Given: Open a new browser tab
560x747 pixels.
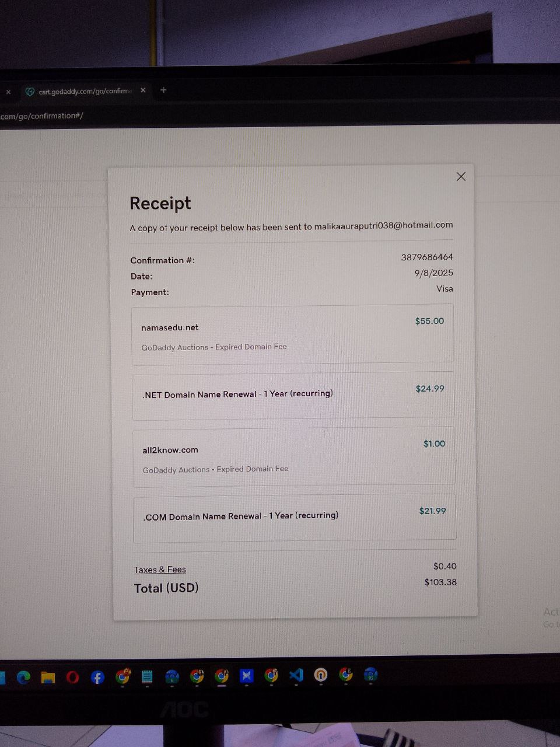Looking at the screenshot, I should pos(163,90).
